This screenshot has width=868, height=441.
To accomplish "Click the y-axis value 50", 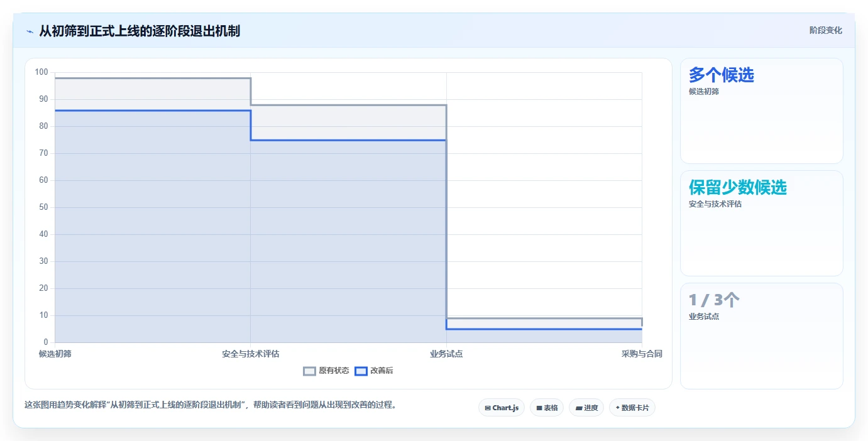I will [x=43, y=207].
